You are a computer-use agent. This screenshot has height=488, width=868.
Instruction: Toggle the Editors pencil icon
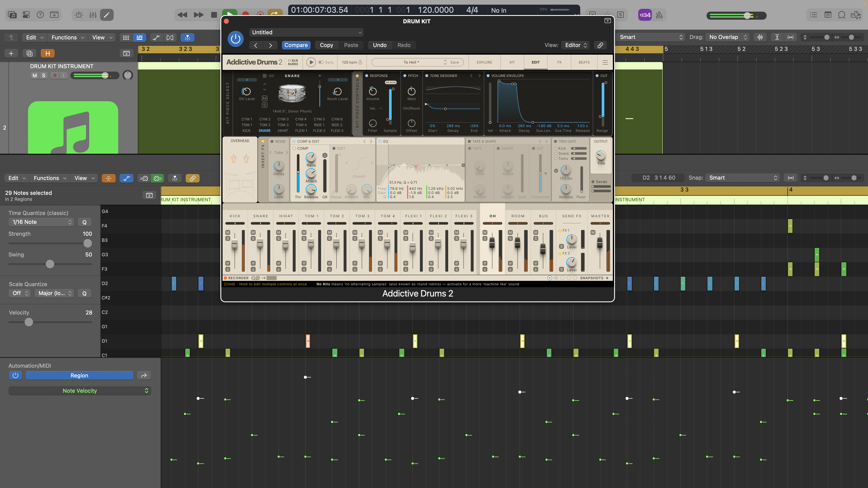tap(106, 15)
